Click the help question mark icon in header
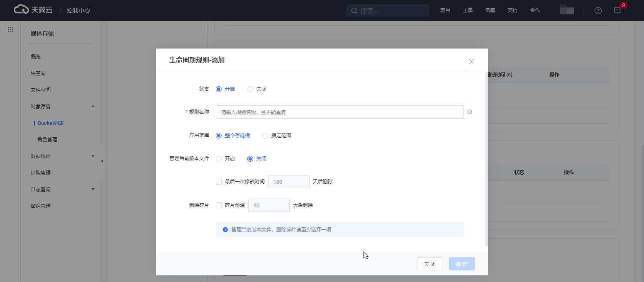The image size is (644, 282). [598, 10]
